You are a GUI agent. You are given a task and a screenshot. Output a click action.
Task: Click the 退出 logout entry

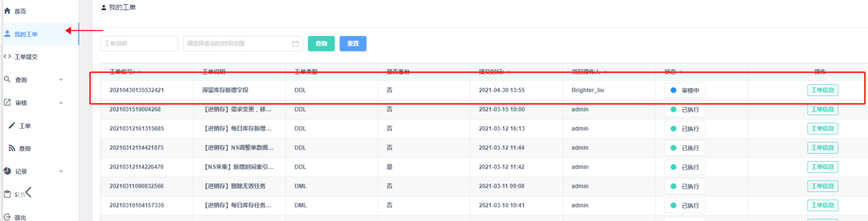[40, 217]
